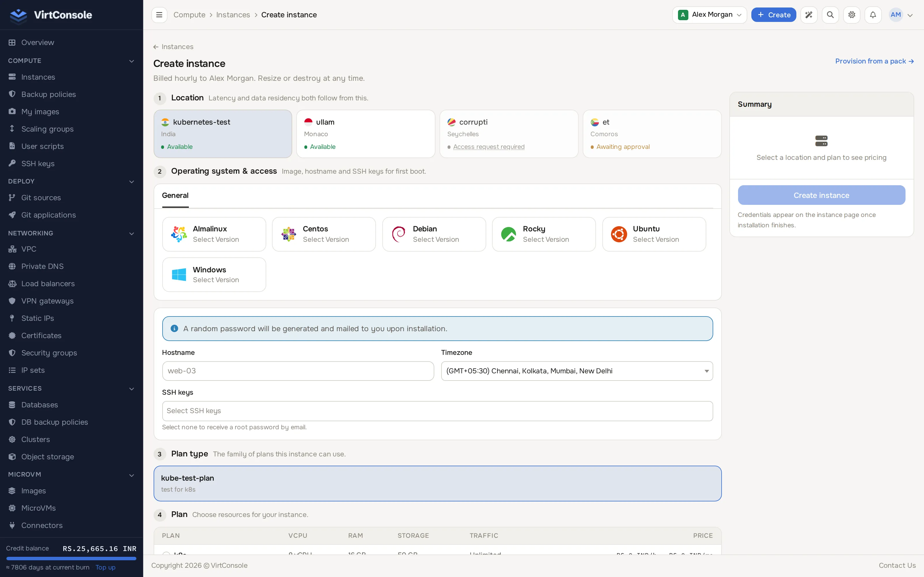Select the ullam Monaco location
The width and height of the screenshot is (924, 577).
[365, 134]
